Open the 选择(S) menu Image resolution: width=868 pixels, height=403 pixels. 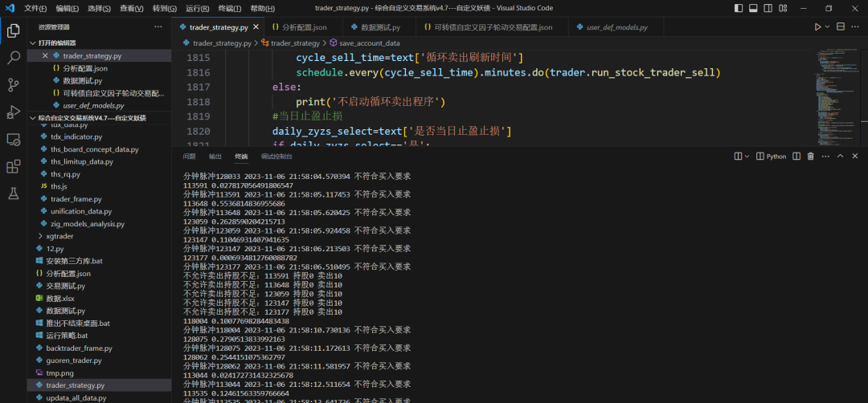coord(99,9)
